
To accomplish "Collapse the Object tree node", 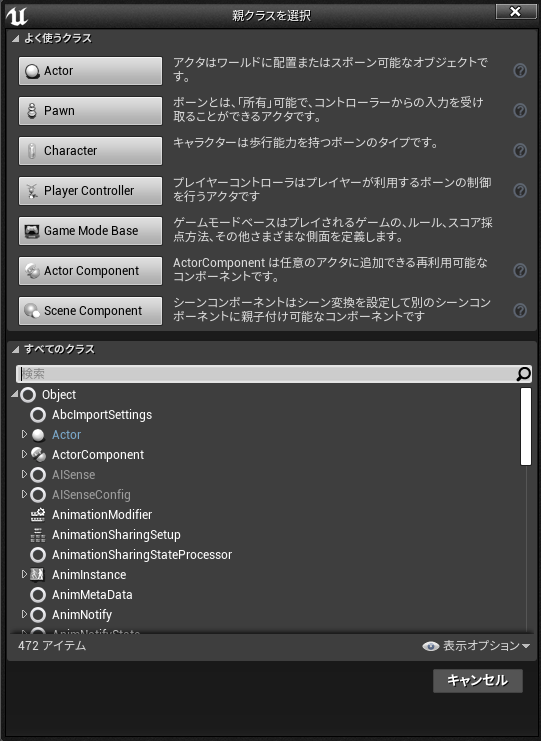I will pyautogui.click(x=15, y=394).
